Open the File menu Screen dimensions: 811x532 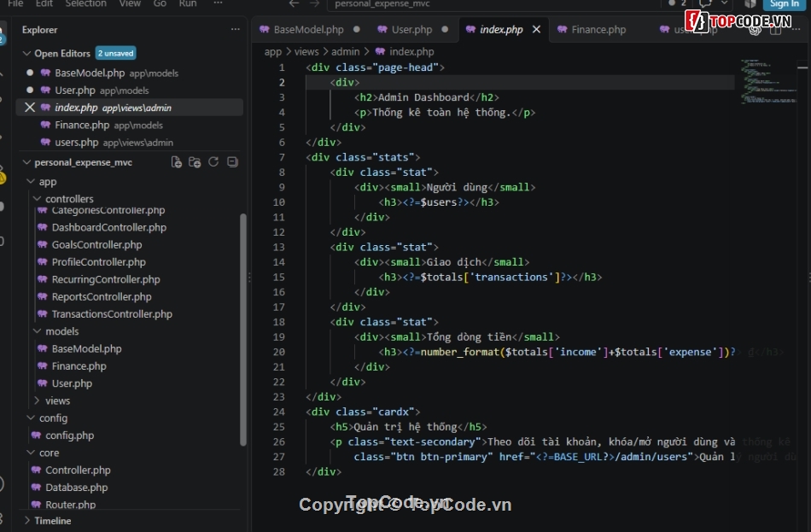(15, 3)
